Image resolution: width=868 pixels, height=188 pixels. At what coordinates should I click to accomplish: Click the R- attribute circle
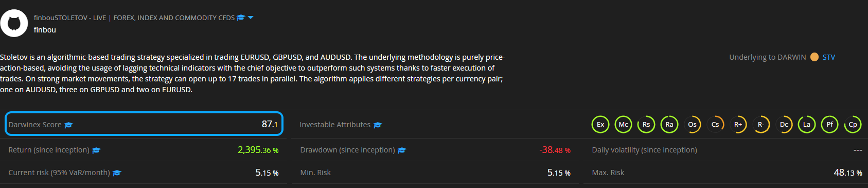pos(761,125)
